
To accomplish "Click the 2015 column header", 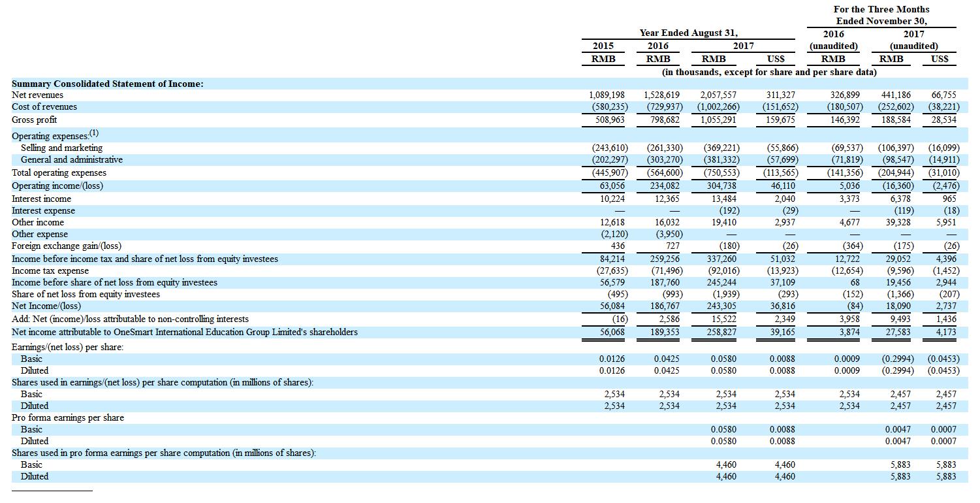I will (602, 46).
